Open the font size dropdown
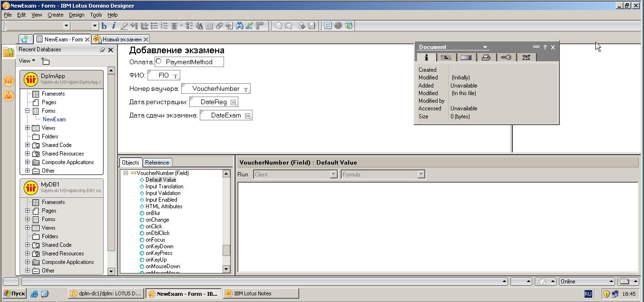Viewport: 644px width, 302px height. click(x=95, y=26)
